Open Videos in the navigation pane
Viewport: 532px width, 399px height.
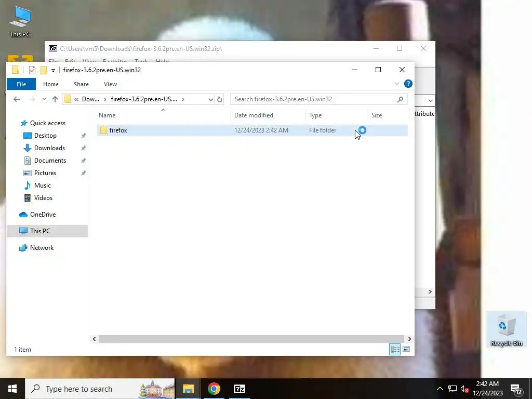point(43,198)
